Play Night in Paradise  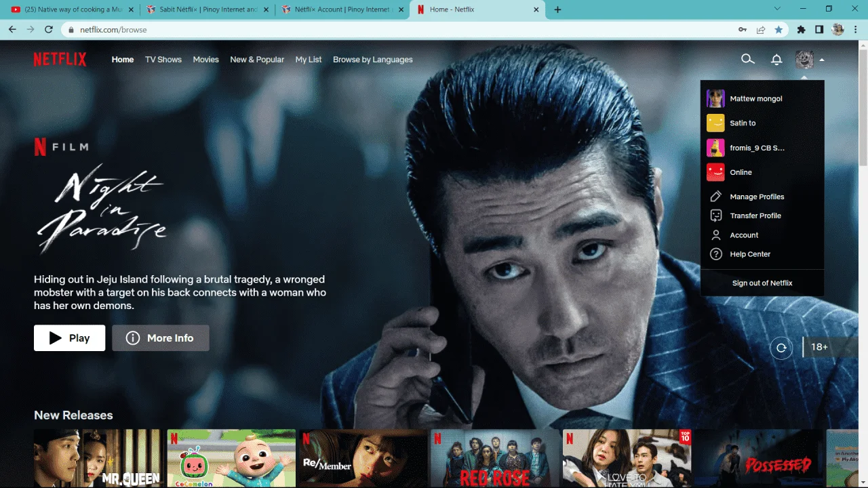[x=69, y=338]
